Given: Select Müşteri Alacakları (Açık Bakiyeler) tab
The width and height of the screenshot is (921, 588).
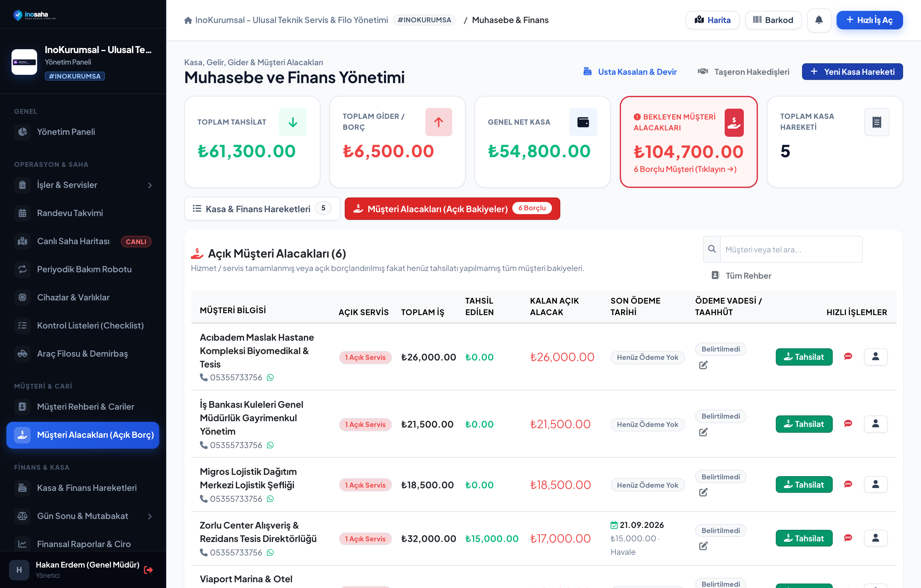Looking at the screenshot, I should pos(452,209).
